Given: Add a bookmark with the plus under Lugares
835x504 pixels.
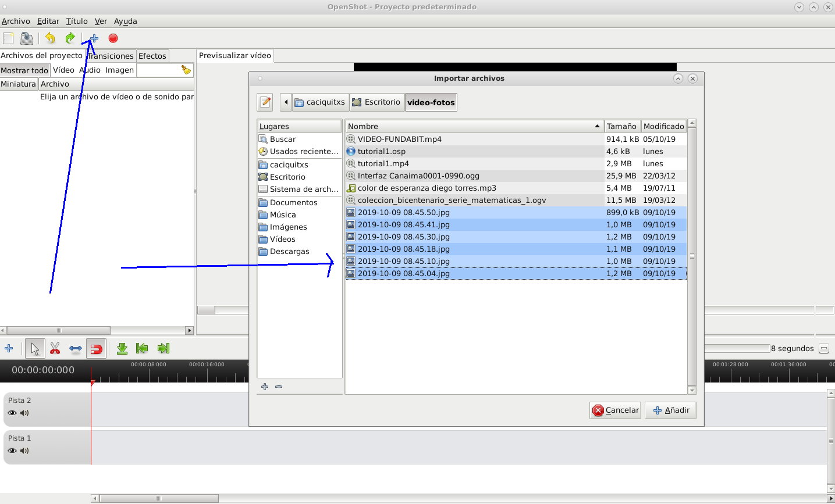Looking at the screenshot, I should click(265, 387).
